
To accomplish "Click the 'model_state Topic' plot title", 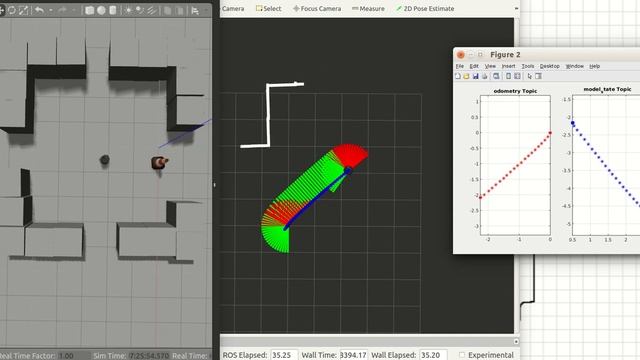I will [x=607, y=89].
